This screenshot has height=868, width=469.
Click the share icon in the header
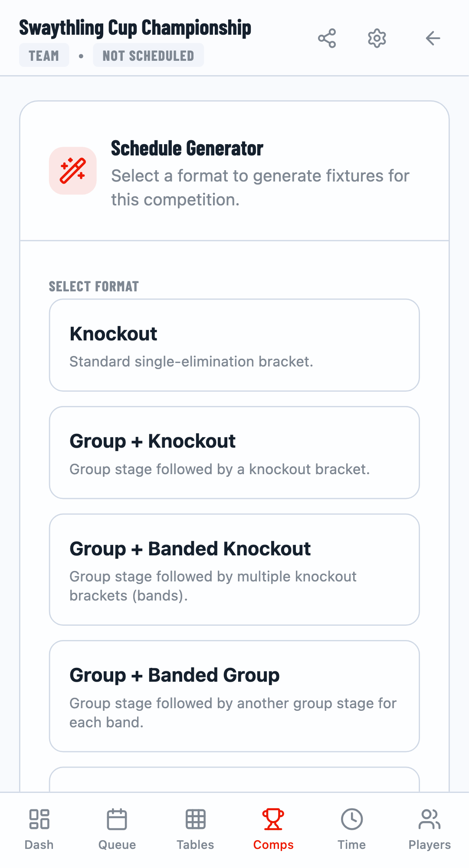(327, 38)
